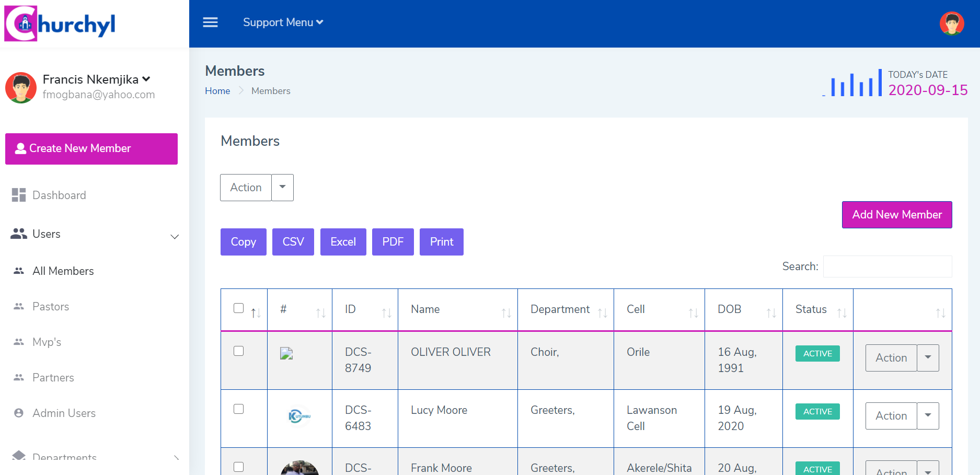The image size is (980, 475).
Task: Focus the Search input field
Action: 887,267
